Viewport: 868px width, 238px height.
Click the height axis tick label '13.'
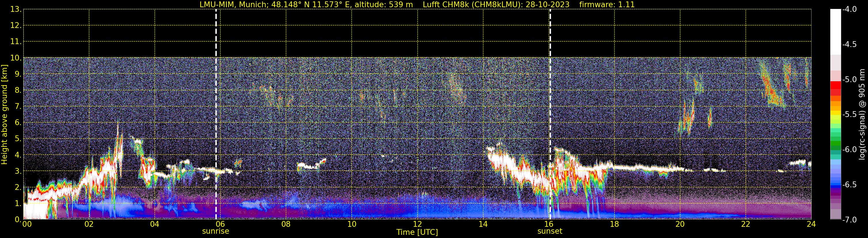click(x=16, y=10)
